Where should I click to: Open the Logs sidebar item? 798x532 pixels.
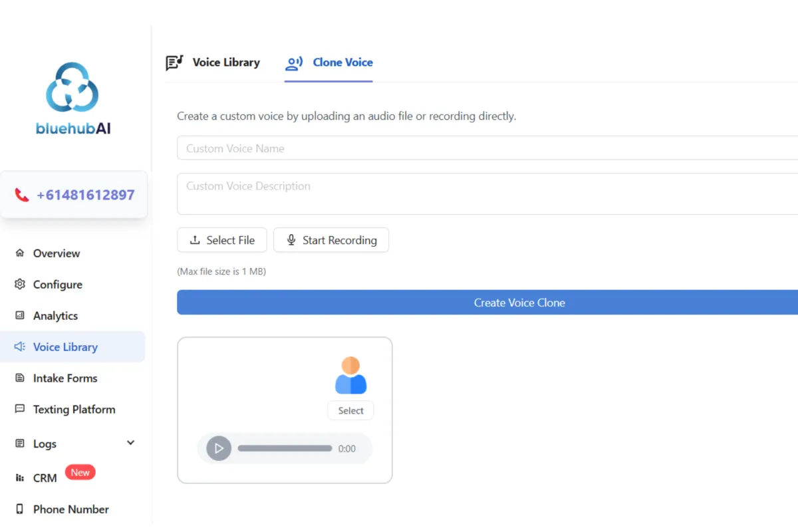point(72,444)
